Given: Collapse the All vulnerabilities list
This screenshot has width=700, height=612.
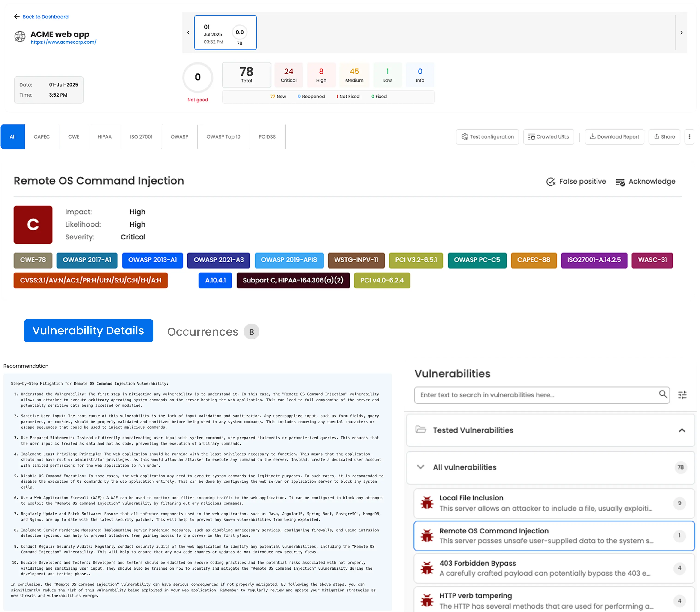Looking at the screenshot, I should coord(421,467).
